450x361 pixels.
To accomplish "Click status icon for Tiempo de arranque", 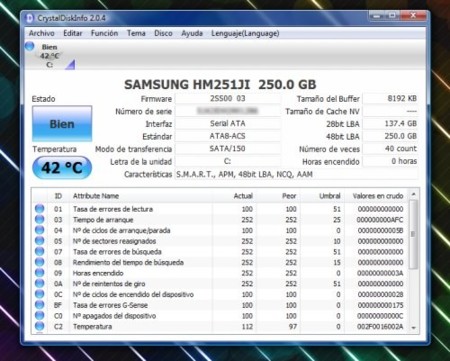I will click(39, 219).
